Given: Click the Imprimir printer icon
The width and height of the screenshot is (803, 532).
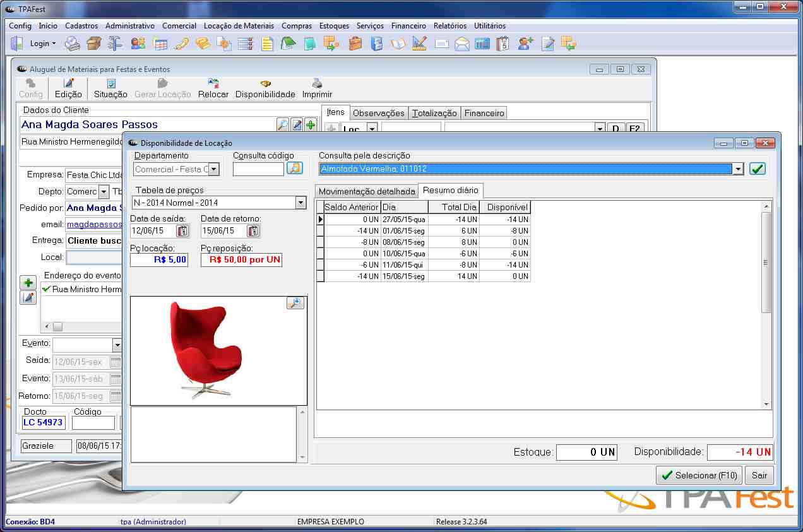Looking at the screenshot, I should (317, 84).
